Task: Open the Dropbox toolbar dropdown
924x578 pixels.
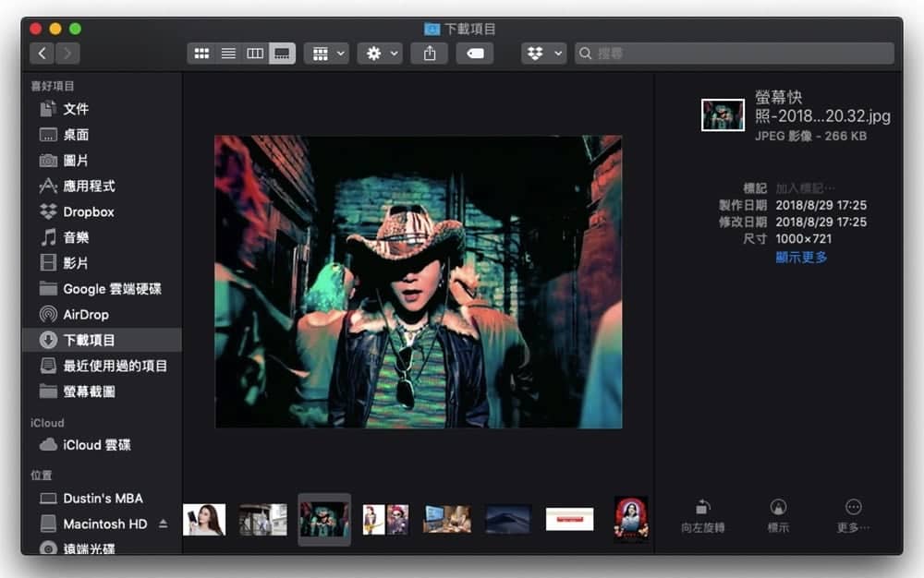Action: [544, 54]
